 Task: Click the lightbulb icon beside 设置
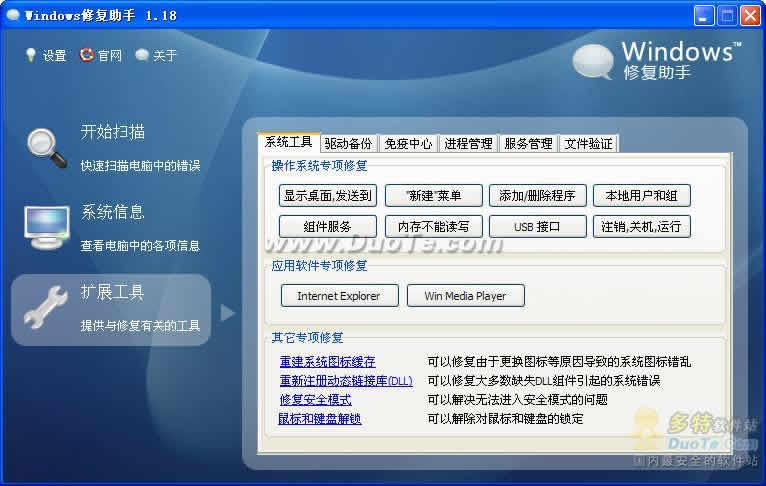(x=31, y=55)
